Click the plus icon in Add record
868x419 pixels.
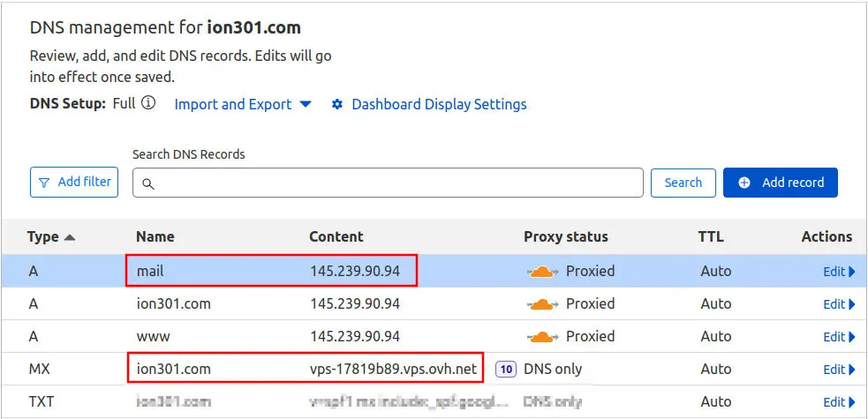pos(744,183)
